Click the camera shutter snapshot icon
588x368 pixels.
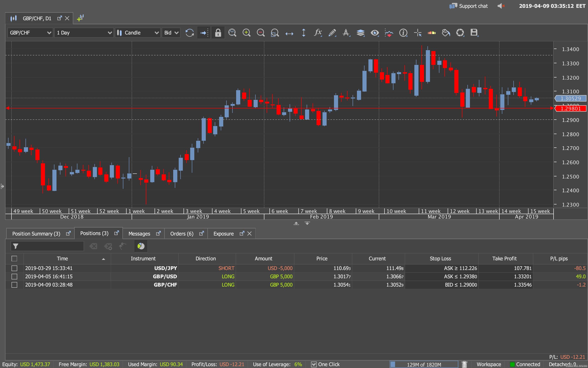(x=460, y=33)
